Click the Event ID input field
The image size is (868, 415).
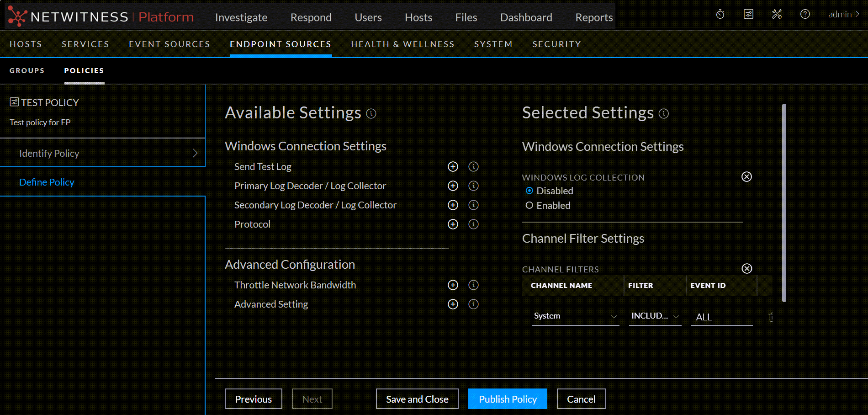[721, 317]
